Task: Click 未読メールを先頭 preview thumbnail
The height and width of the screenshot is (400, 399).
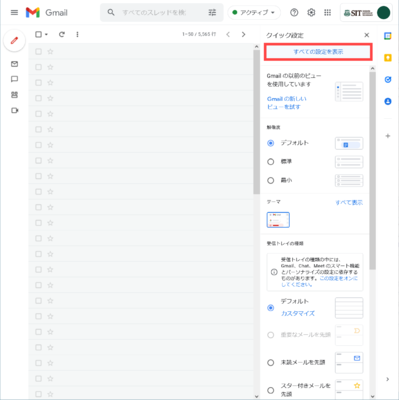Action: pos(349,362)
